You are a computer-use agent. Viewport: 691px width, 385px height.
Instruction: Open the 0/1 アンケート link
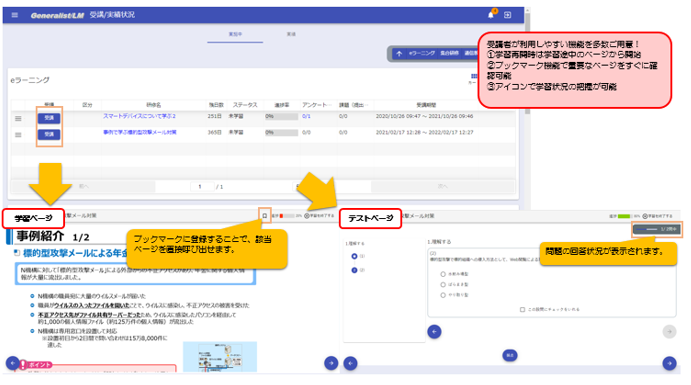pyautogui.click(x=306, y=116)
